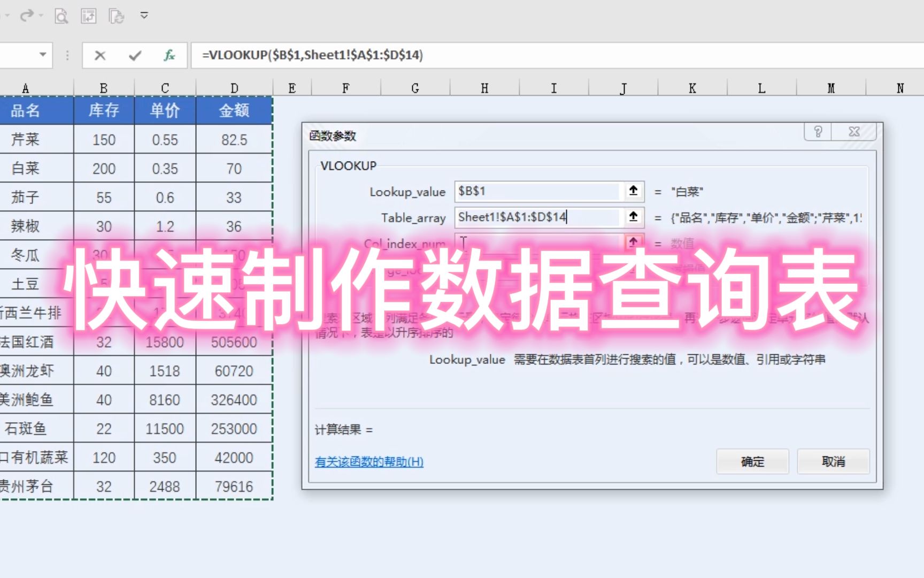Screen dimensions: 924x578
Task: Close the 函数参数 dialog with X
Action: tap(854, 132)
